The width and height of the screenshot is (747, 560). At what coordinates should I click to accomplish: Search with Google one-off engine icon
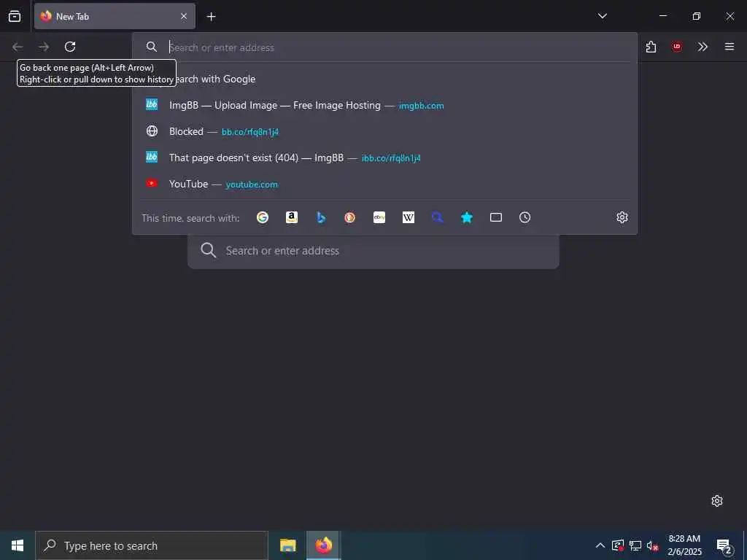[x=263, y=217]
